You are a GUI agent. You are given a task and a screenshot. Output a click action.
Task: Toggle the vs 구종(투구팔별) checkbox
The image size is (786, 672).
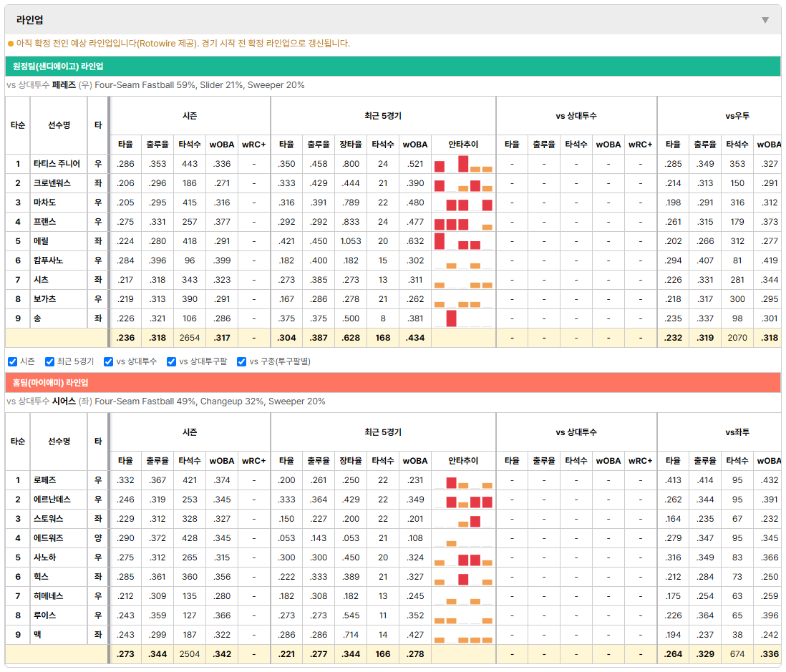(242, 362)
